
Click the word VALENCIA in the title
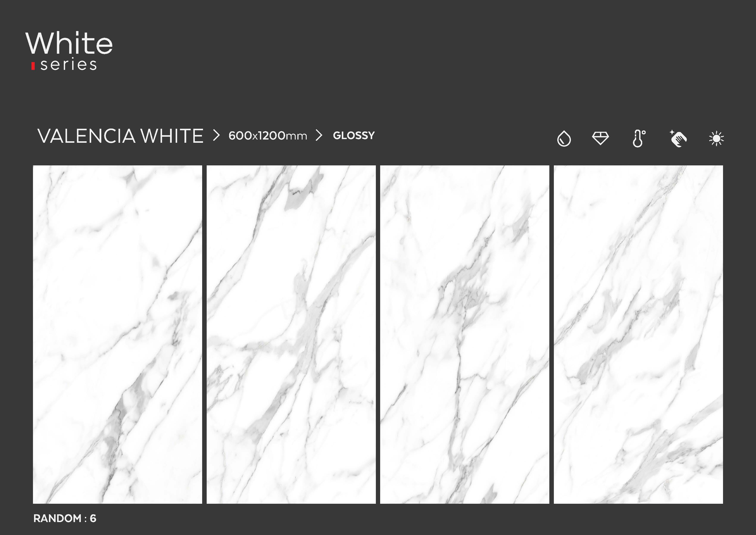pyautogui.click(x=86, y=136)
